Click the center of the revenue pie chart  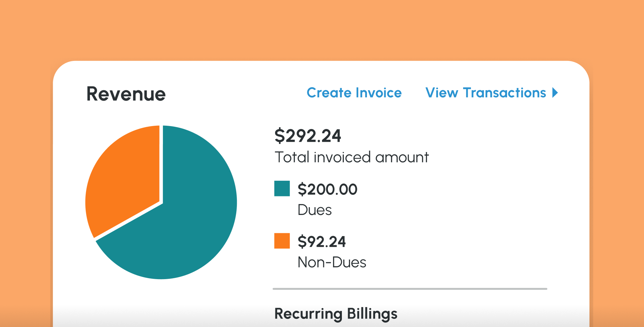point(161,202)
